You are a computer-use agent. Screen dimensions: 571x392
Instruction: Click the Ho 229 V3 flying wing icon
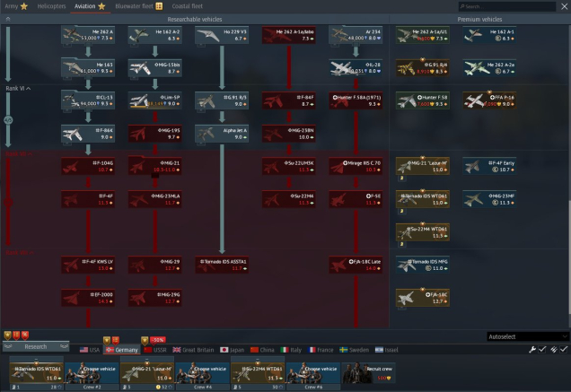click(x=208, y=35)
